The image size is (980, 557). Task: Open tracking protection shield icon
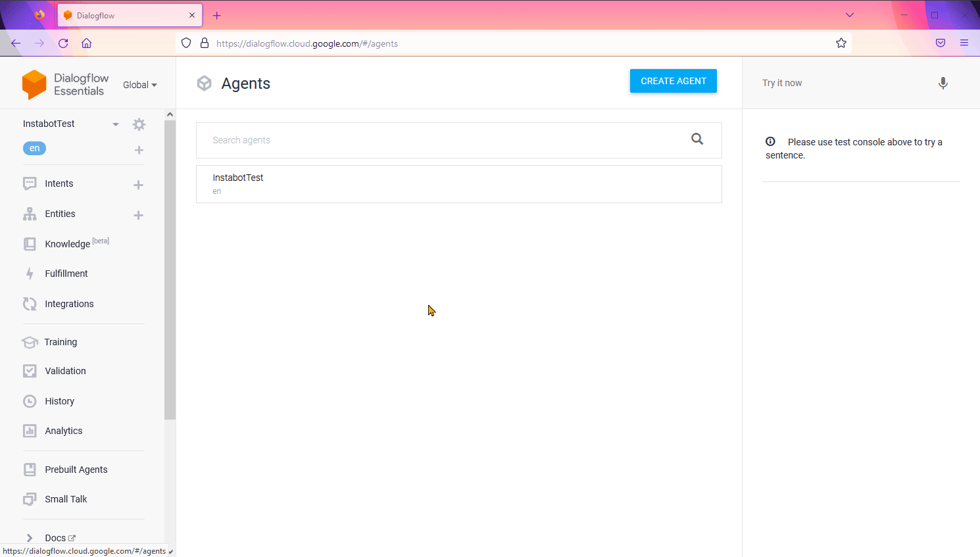tap(186, 43)
